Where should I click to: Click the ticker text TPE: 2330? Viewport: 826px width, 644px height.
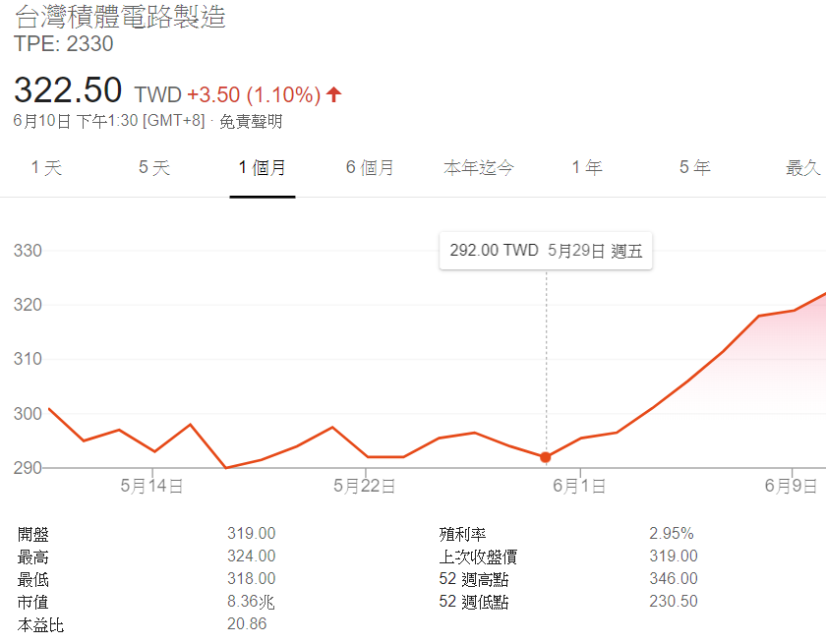click(63, 43)
